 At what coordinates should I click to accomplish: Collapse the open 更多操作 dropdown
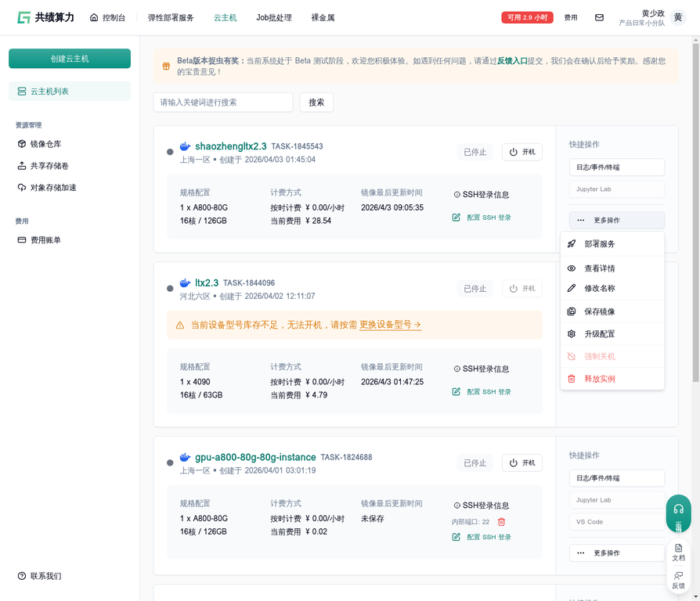point(616,220)
